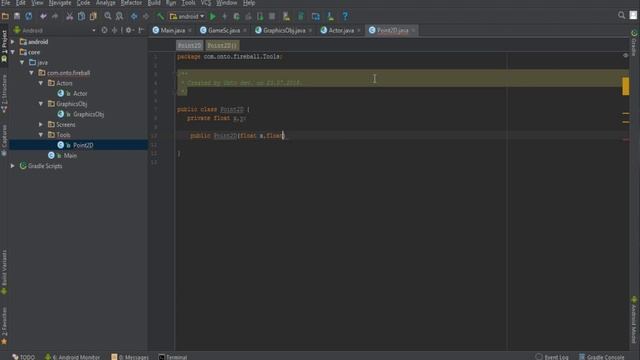Viewport: 640px width, 360px height.
Task: Open the SDK Manager icon
Action: click(x=331, y=16)
